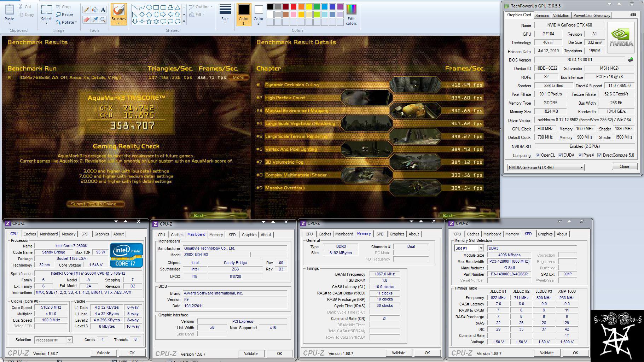Pick the red color swatch
The width and height of the screenshot is (644, 362).
293,6
